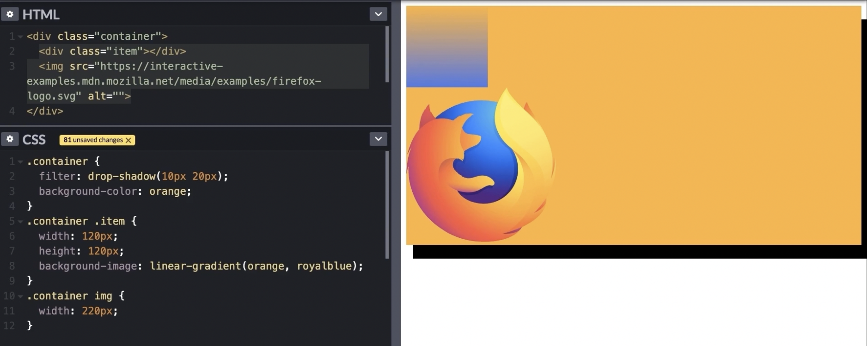Click the CSS panel title
Screen dimensions: 868x346
coord(34,140)
